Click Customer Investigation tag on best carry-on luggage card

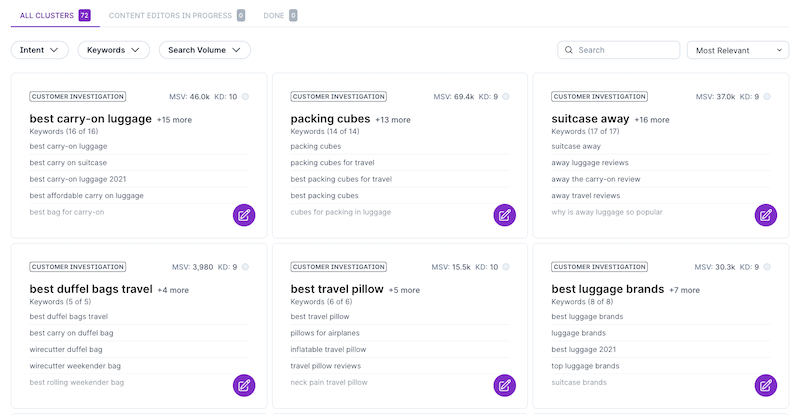coord(78,96)
